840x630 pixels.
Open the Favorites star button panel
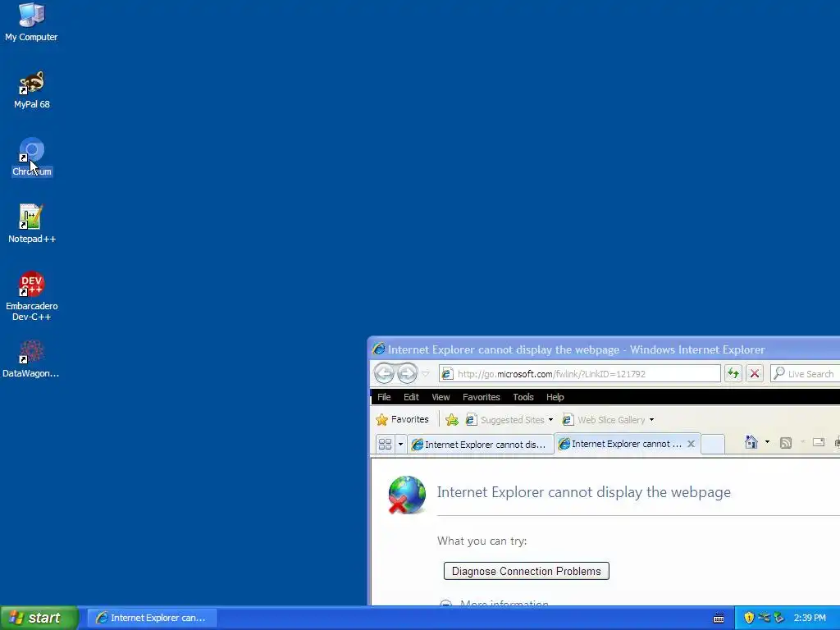[402, 419]
